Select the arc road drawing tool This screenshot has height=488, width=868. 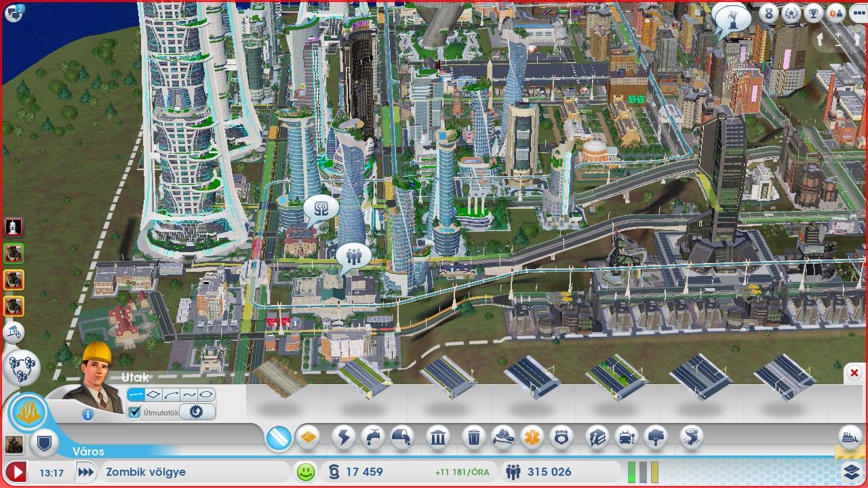coord(172,394)
